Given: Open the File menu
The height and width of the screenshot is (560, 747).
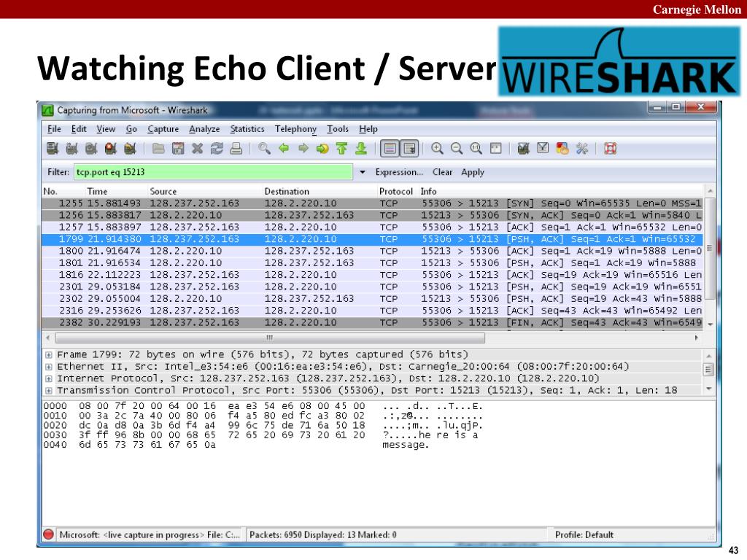Looking at the screenshot, I should (x=54, y=129).
